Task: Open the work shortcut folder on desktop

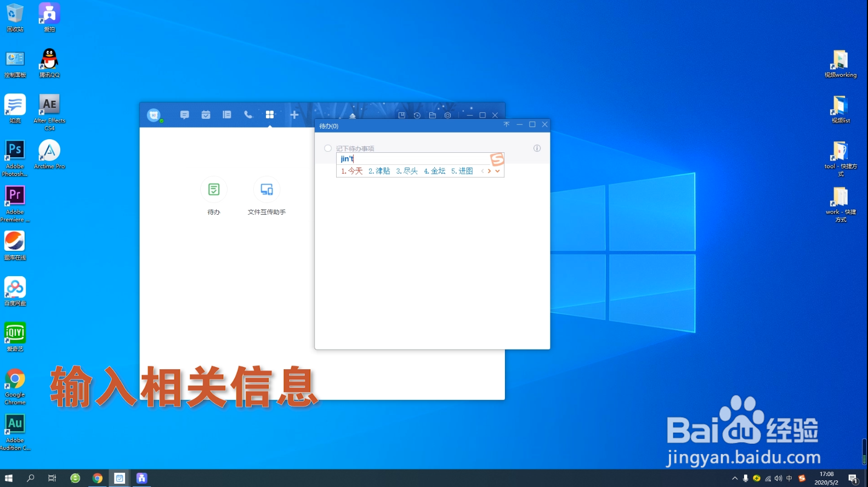Action: tap(840, 204)
